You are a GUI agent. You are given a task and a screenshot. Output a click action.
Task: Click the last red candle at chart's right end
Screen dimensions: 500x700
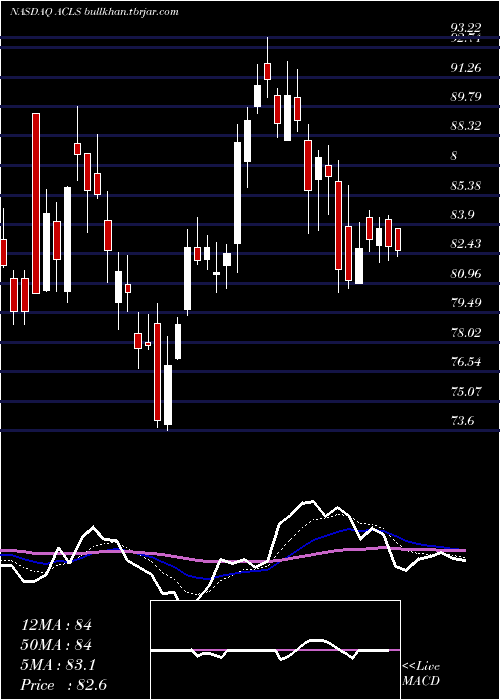[398, 239]
